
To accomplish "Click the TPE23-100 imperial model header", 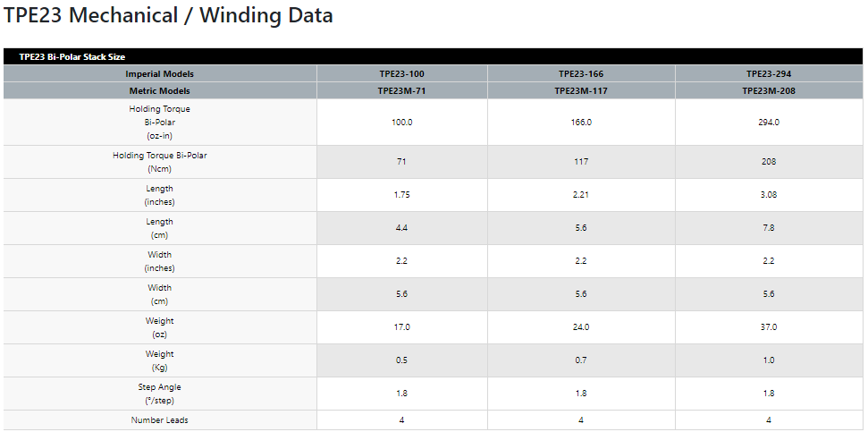I will [402, 74].
